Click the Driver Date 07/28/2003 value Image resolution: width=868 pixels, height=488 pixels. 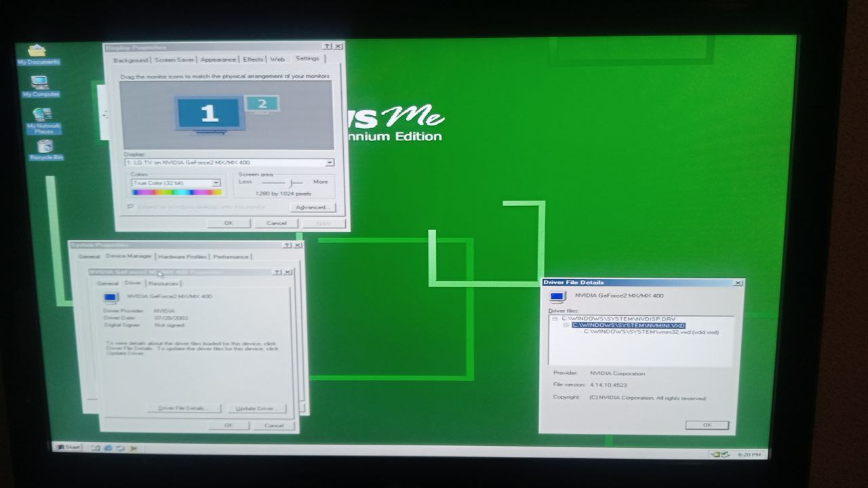(x=171, y=318)
